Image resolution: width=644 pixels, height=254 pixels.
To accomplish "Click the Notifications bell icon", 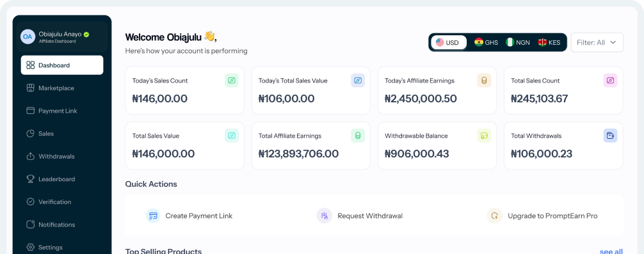I will [x=30, y=225].
